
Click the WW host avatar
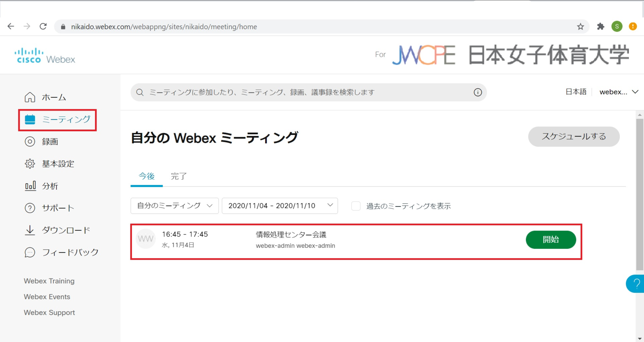146,239
